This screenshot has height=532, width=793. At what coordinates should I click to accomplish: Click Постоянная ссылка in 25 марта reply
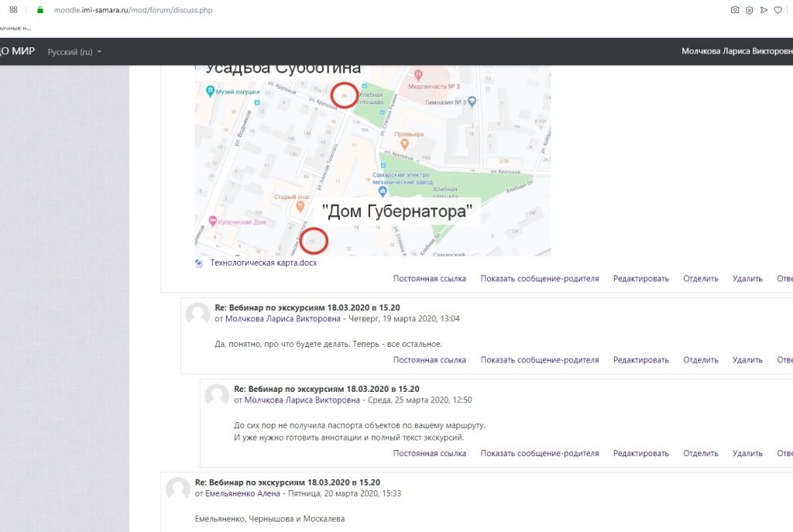tap(429, 454)
